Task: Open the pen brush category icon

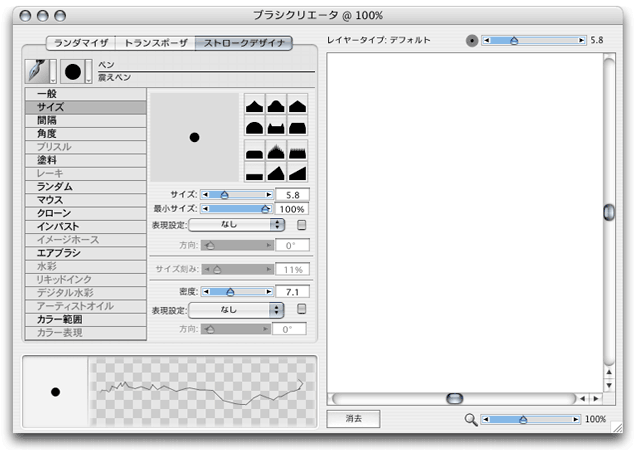Action: coord(37,71)
